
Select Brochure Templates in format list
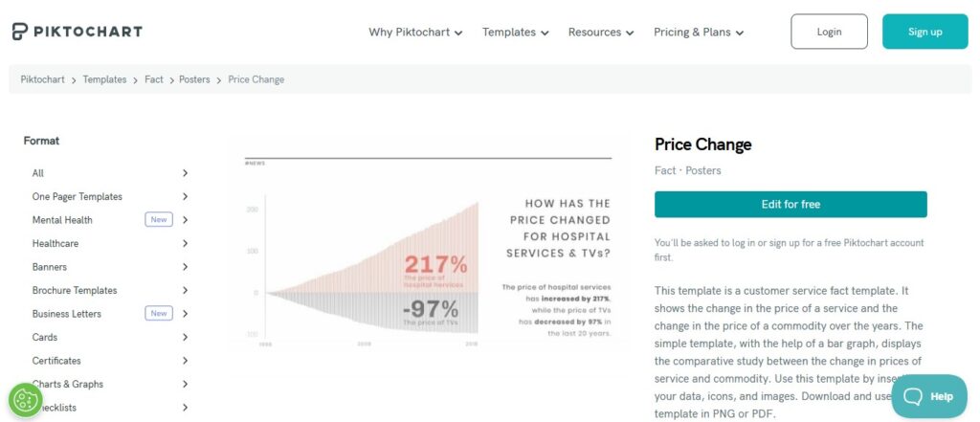coord(75,290)
